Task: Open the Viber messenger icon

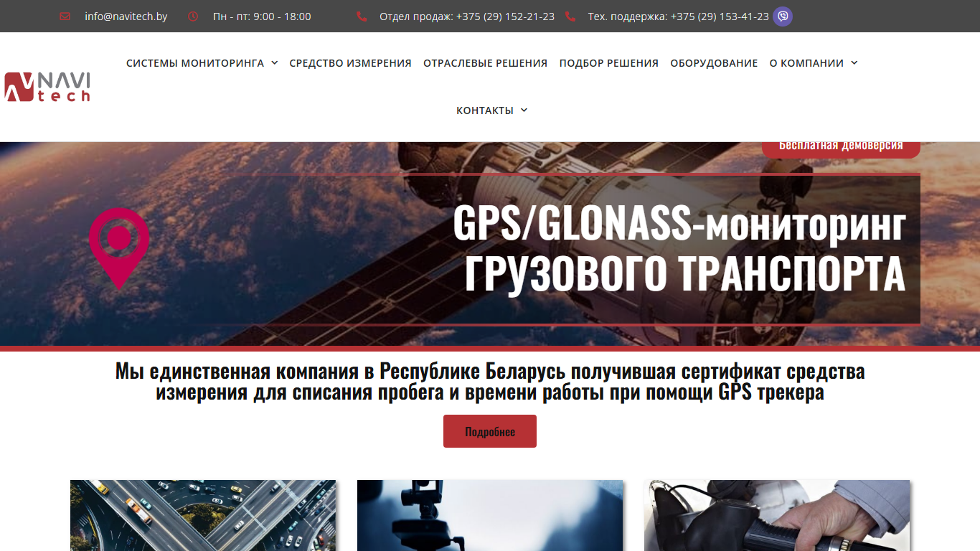Action: [783, 17]
